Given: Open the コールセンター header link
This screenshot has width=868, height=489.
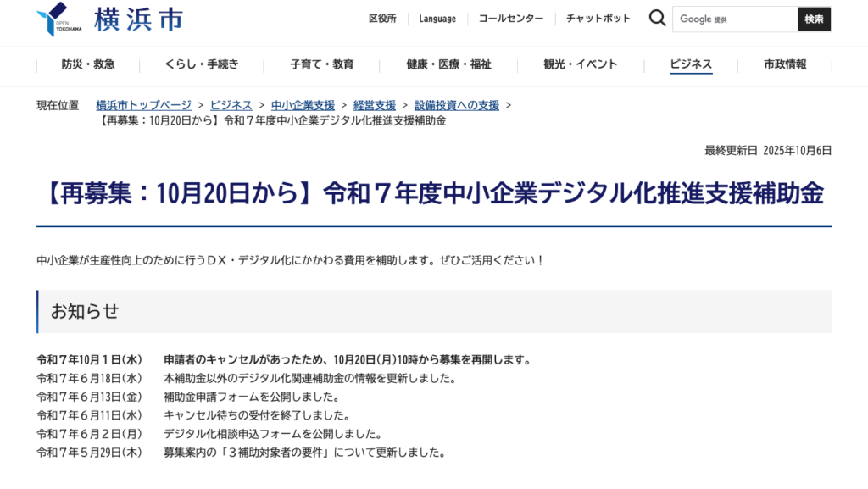Looking at the screenshot, I should point(511,19).
